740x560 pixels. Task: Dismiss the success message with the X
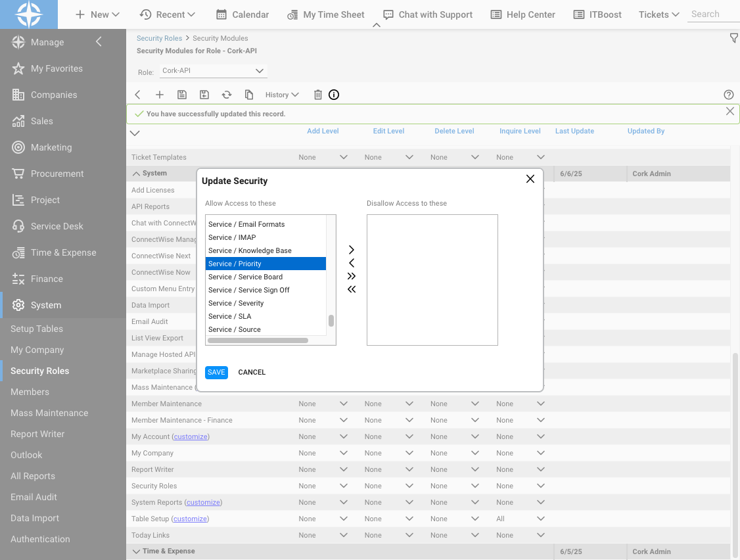(729, 112)
